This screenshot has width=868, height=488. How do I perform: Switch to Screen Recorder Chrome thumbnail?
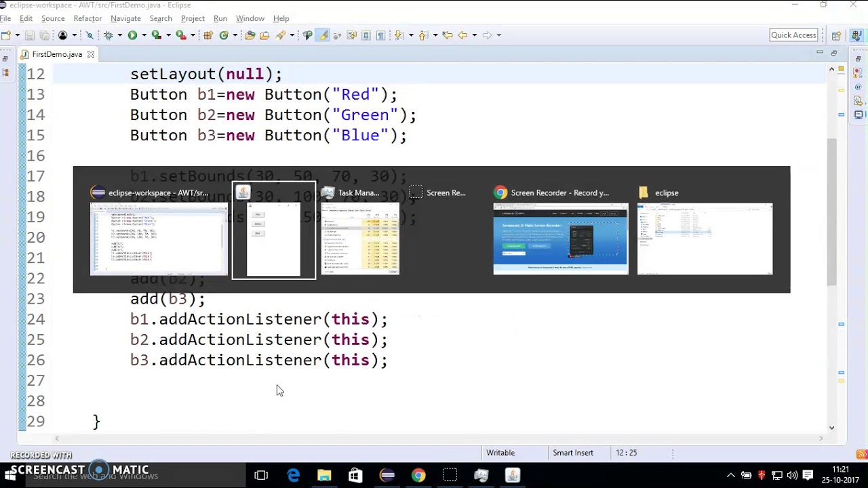[x=560, y=231]
